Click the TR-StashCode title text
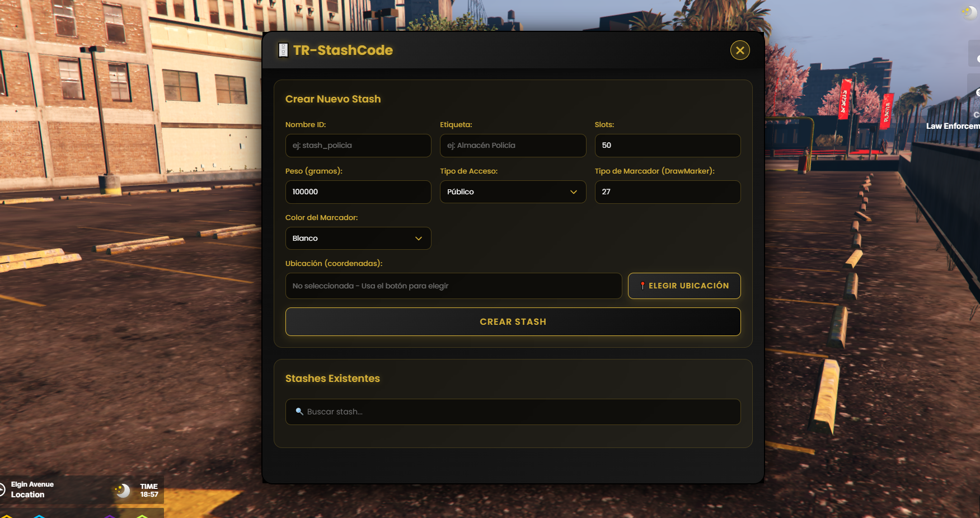This screenshot has height=518, width=980. click(x=343, y=50)
